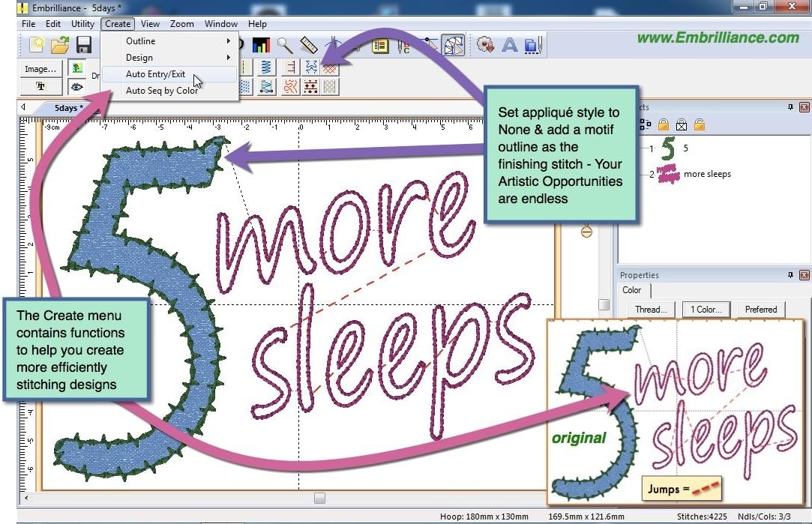The image size is (812, 524).
Task: Click the zoom-out minus circle beside canvas
Action: tap(586, 232)
